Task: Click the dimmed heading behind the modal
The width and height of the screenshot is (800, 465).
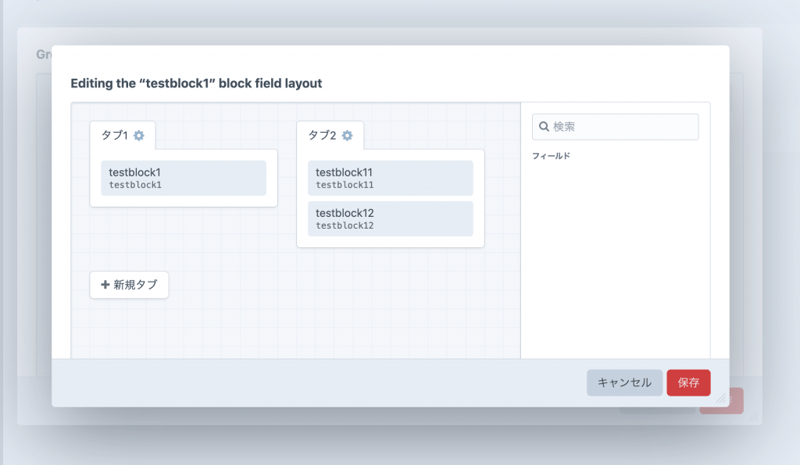Action: 44,54
